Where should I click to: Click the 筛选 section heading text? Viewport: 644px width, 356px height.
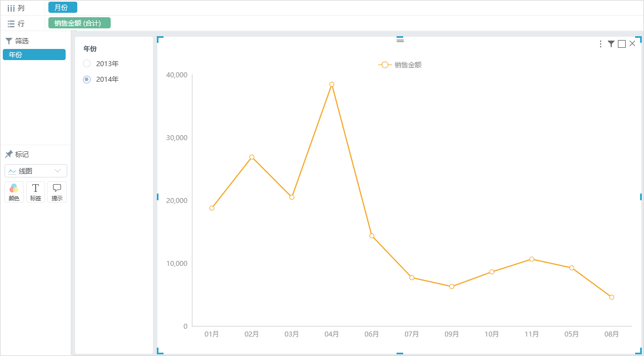[22, 41]
